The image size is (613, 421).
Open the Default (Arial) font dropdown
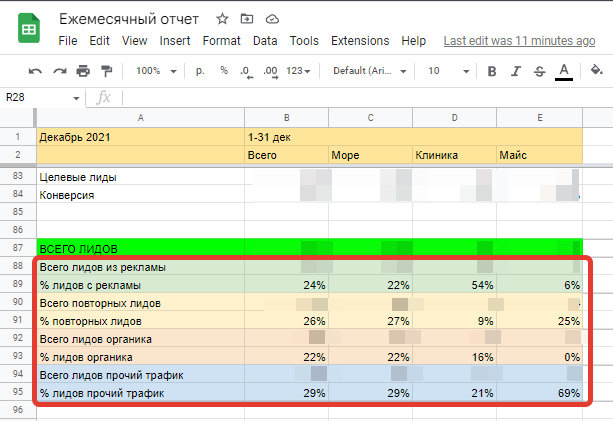pos(369,71)
